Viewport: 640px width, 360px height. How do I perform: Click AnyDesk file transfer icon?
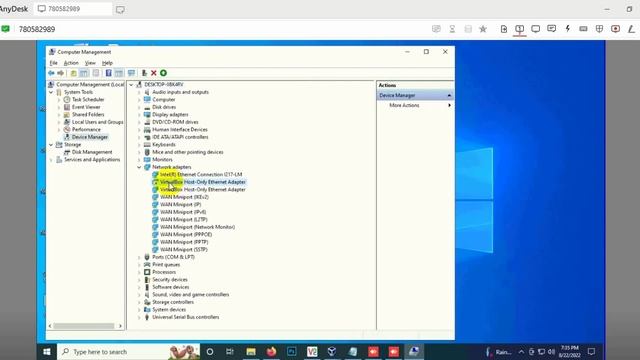(504, 29)
